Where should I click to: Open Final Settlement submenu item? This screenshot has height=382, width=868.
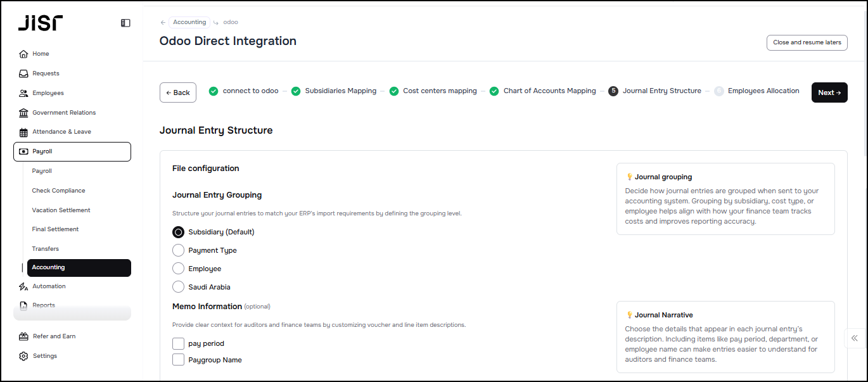[x=55, y=229]
